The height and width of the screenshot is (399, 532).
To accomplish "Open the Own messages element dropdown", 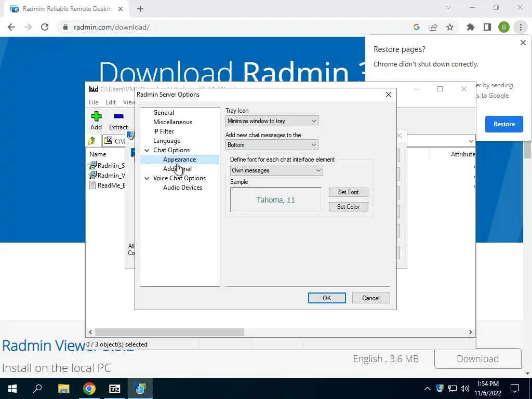I will (x=276, y=170).
